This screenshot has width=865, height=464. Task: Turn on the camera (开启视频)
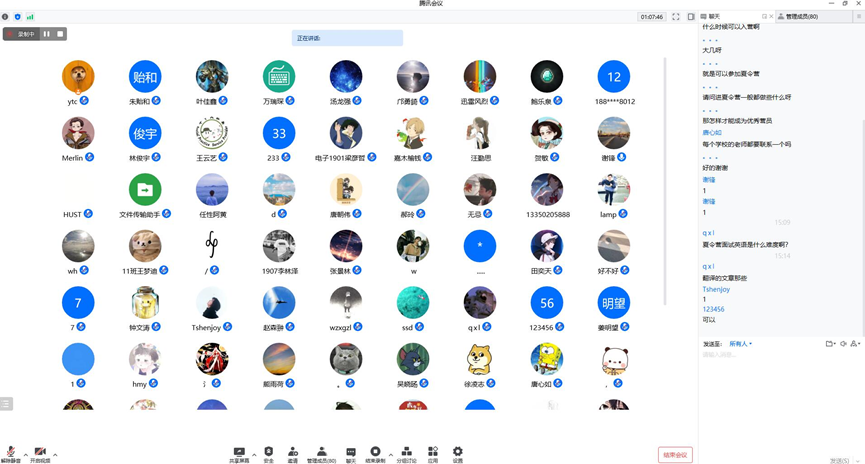click(x=40, y=453)
